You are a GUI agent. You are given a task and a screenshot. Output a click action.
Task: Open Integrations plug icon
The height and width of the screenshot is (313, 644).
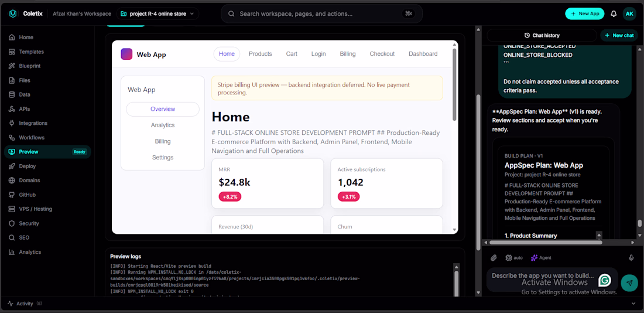point(12,123)
